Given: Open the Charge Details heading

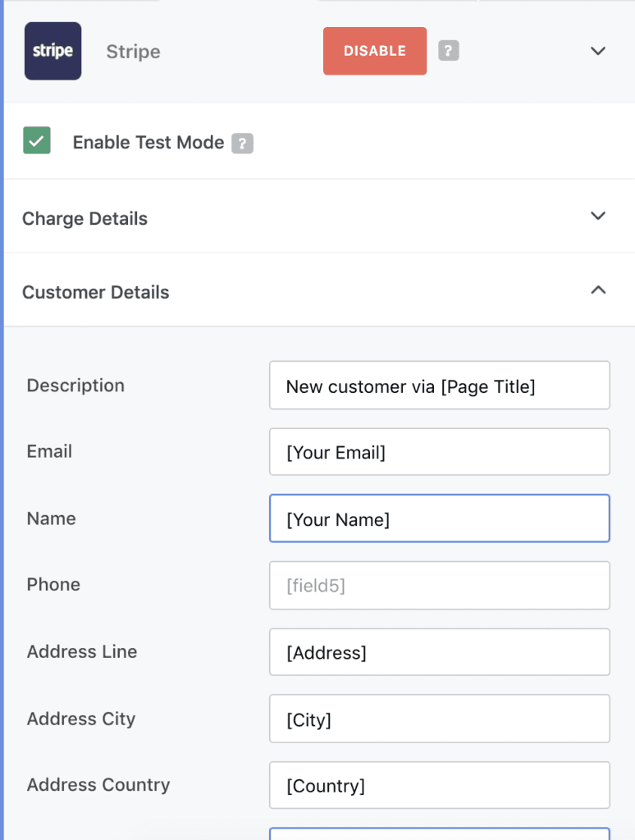Looking at the screenshot, I should coord(85,218).
